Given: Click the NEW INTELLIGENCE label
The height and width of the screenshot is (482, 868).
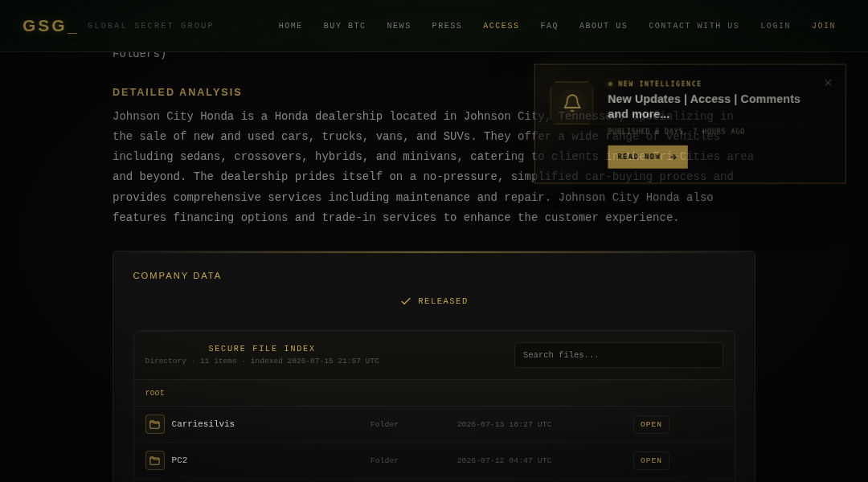Looking at the screenshot, I should (x=659, y=84).
